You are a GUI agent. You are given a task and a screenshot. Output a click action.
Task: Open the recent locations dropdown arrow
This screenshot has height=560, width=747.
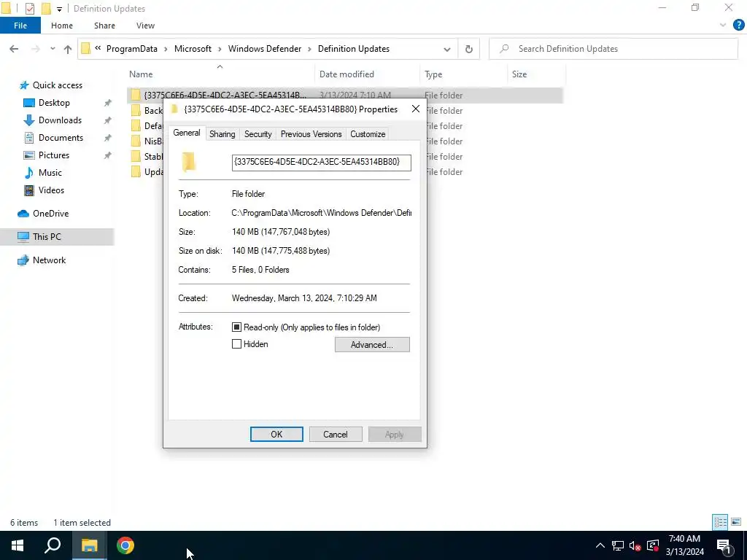pos(53,49)
